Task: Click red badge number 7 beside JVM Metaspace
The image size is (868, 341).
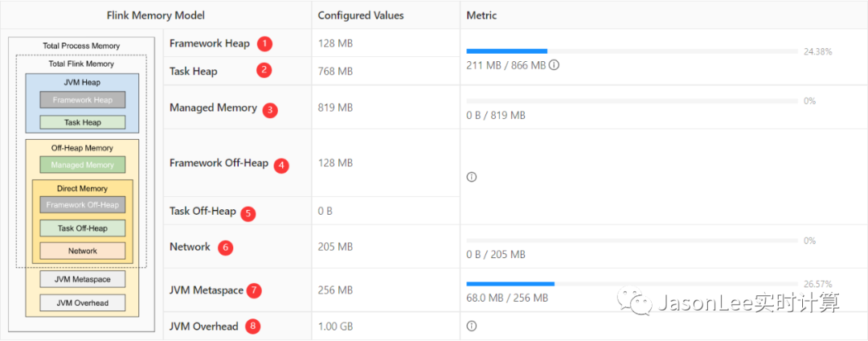Action: [253, 290]
